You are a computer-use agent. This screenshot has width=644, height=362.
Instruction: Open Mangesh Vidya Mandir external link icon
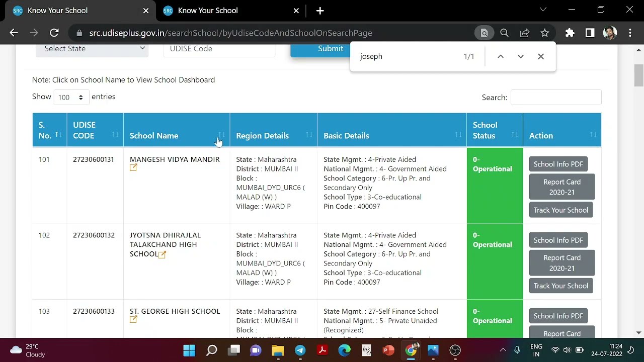click(x=133, y=168)
